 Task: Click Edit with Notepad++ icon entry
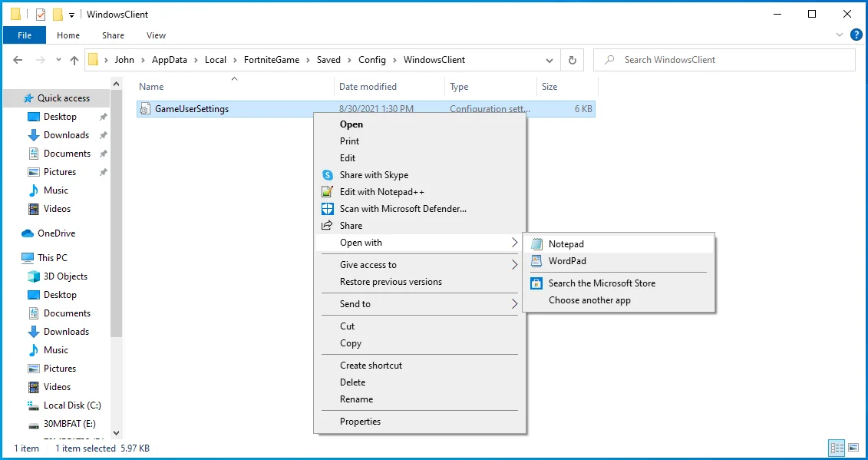(382, 192)
